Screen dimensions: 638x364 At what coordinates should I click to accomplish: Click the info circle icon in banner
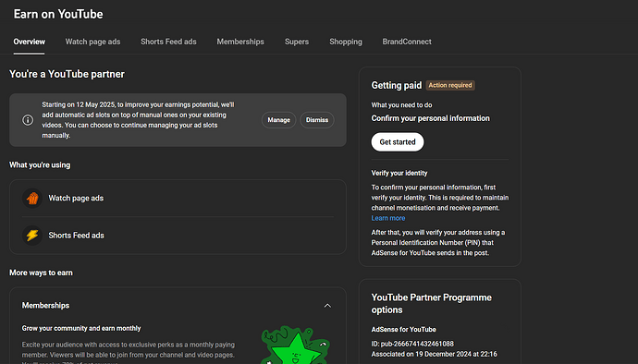tap(28, 120)
